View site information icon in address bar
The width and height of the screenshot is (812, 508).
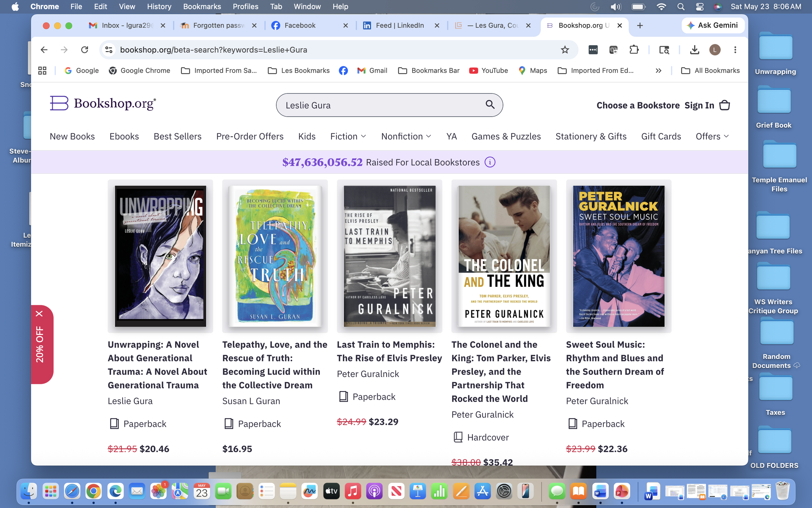(x=109, y=50)
